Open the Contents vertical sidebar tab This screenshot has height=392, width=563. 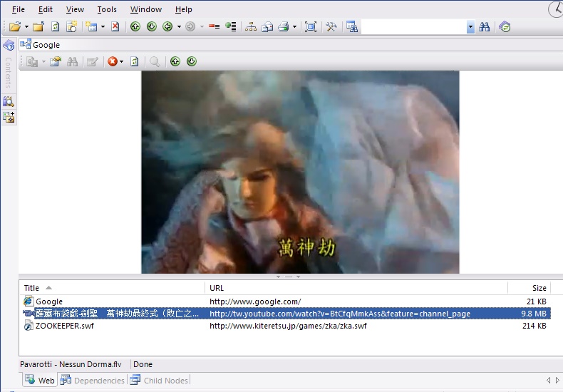tap(9, 73)
